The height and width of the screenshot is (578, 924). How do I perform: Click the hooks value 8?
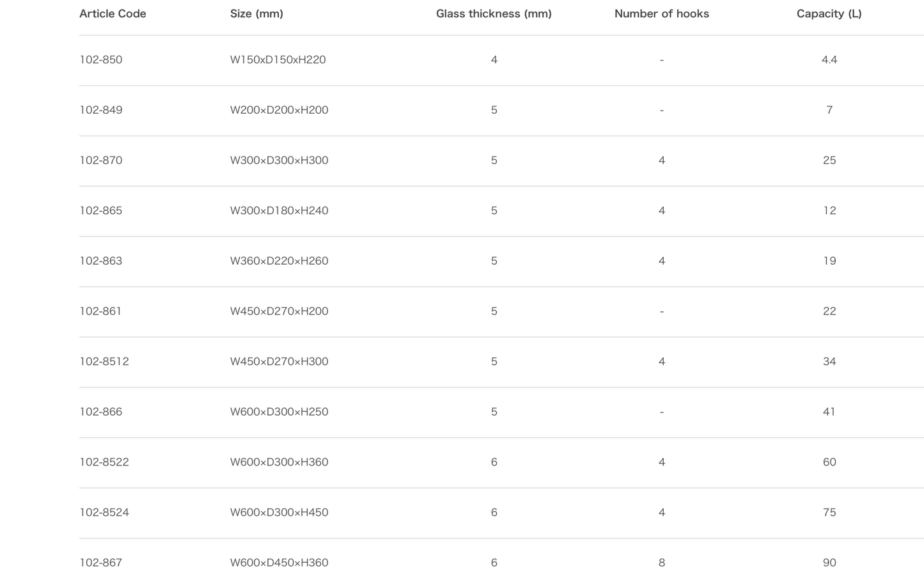pyautogui.click(x=662, y=563)
